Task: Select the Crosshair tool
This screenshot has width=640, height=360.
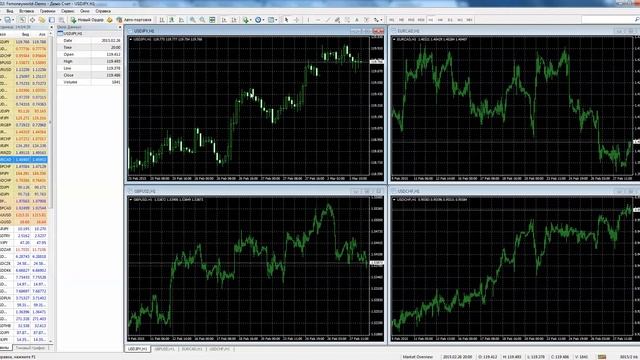Action: (296, 20)
